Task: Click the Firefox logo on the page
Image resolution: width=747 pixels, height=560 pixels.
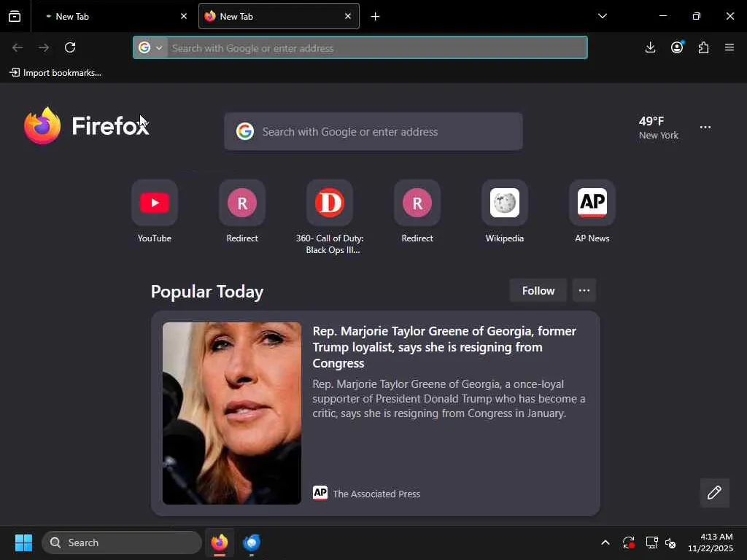Action: pyautogui.click(x=87, y=125)
